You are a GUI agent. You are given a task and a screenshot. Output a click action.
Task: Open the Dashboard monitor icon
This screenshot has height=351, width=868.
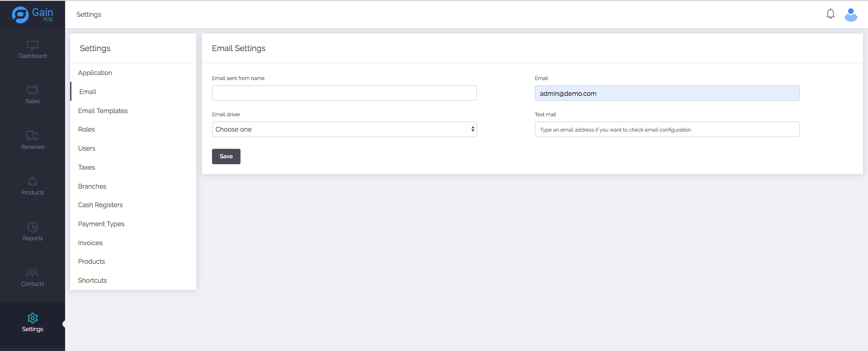[33, 45]
